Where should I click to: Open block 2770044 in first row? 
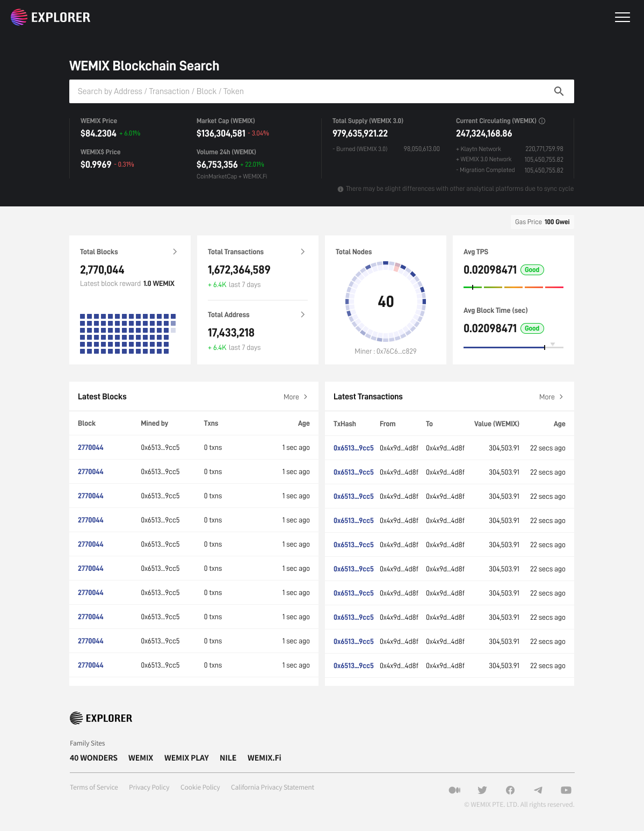[x=90, y=448]
